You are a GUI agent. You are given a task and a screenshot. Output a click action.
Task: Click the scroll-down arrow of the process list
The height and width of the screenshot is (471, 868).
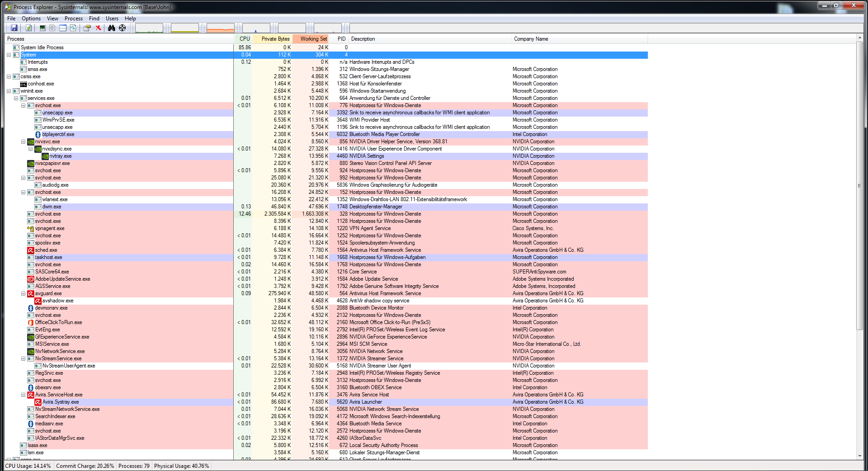[860, 456]
